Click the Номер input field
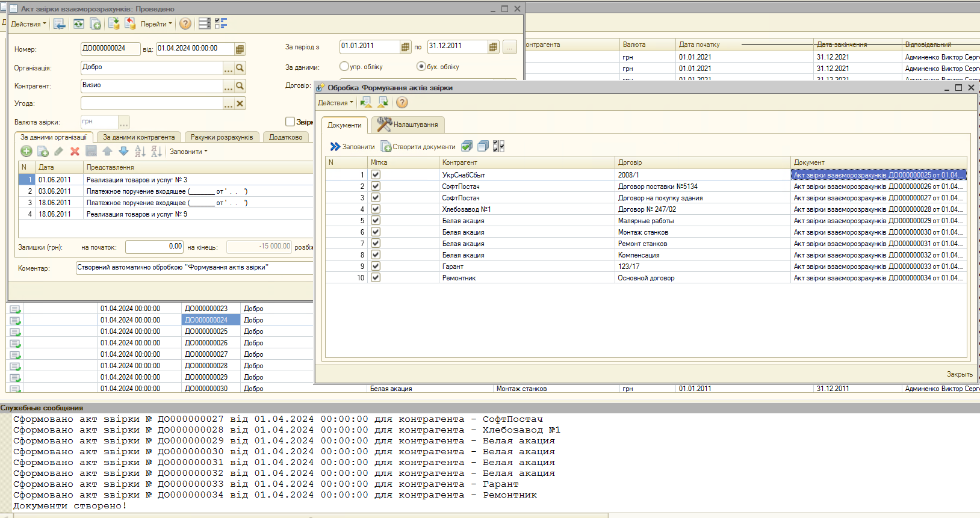Image resolution: width=980 pixels, height=518 pixels. click(110, 49)
